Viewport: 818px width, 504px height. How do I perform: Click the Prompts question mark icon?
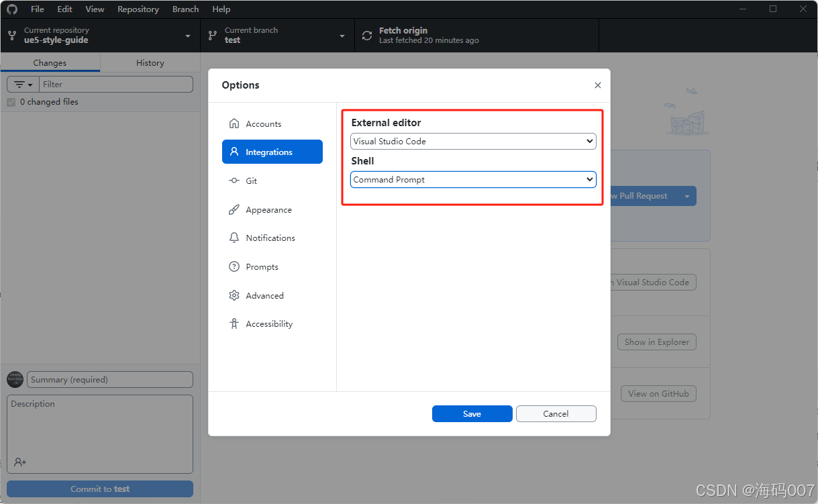tap(234, 266)
